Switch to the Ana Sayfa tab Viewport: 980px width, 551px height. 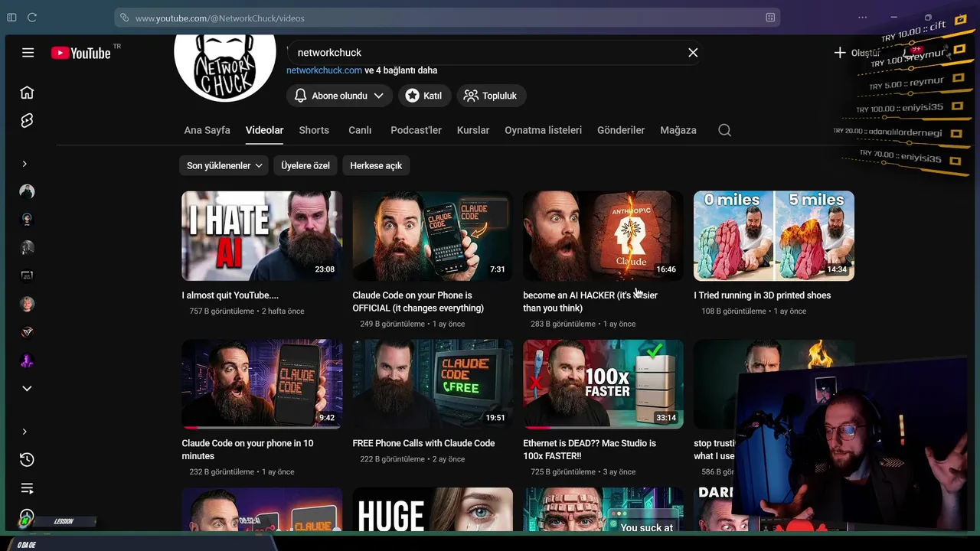coord(207,130)
